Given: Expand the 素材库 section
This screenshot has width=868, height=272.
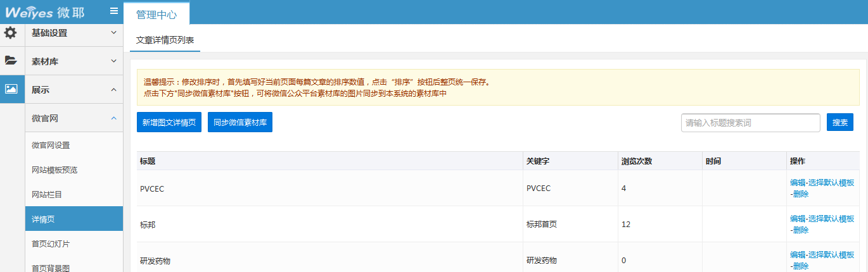Looking at the screenshot, I should click(x=73, y=61).
